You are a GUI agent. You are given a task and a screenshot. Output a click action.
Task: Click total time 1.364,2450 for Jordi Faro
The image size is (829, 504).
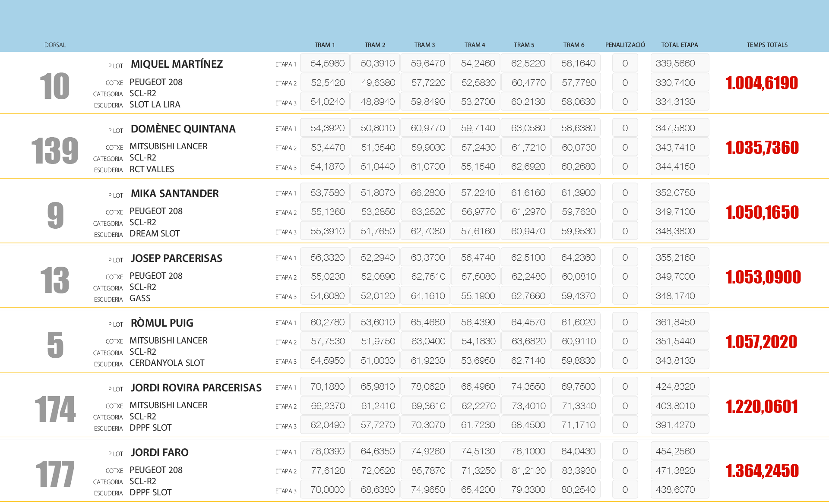click(x=762, y=471)
